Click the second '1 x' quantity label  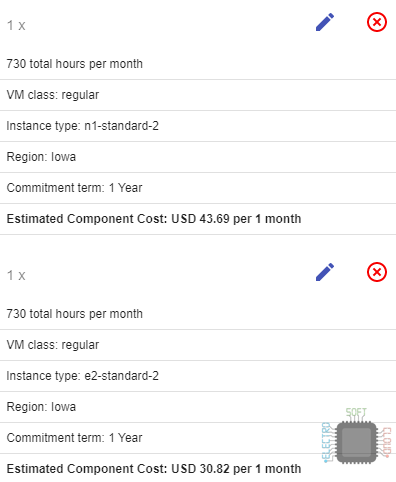click(16, 275)
